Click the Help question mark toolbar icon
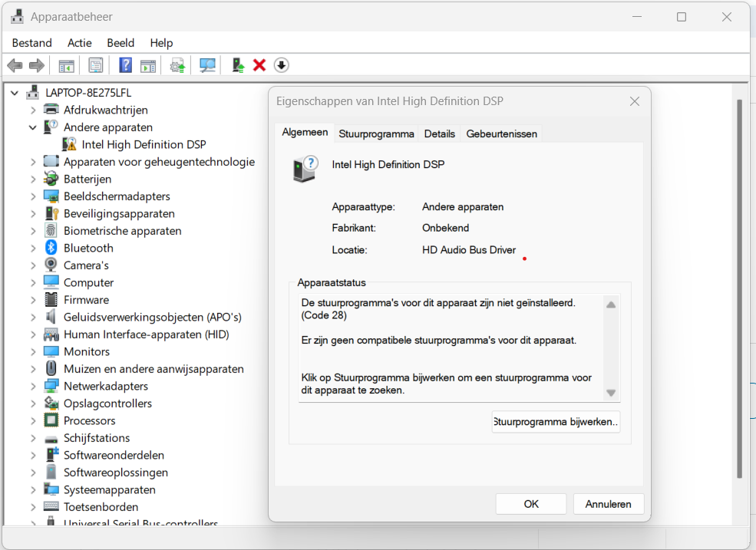This screenshot has width=756, height=550. pyautogui.click(x=125, y=65)
